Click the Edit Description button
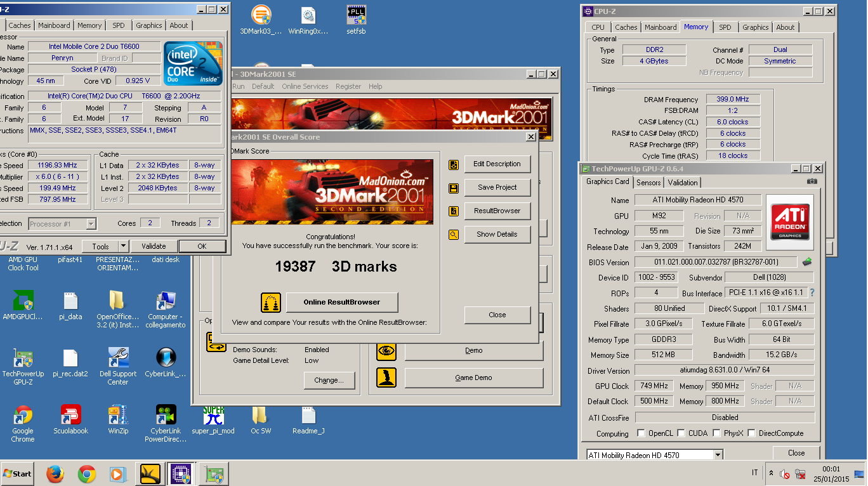The width and height of the screenshot is (868, 486). (497, 164)
